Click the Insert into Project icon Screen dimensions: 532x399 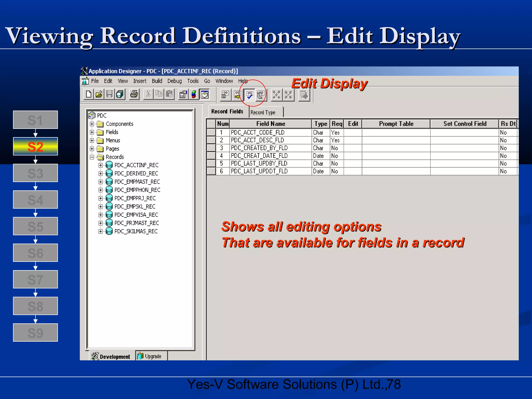304,95
